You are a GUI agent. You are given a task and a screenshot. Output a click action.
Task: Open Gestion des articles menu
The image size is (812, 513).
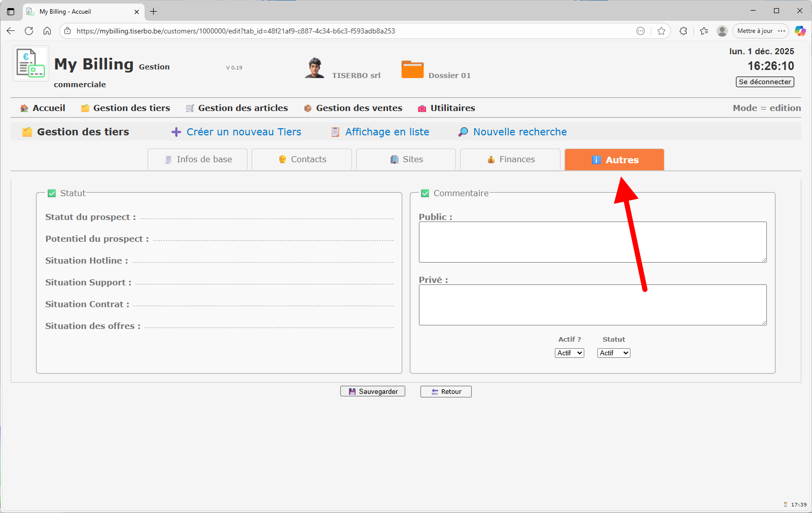click(x=237, y=108)
